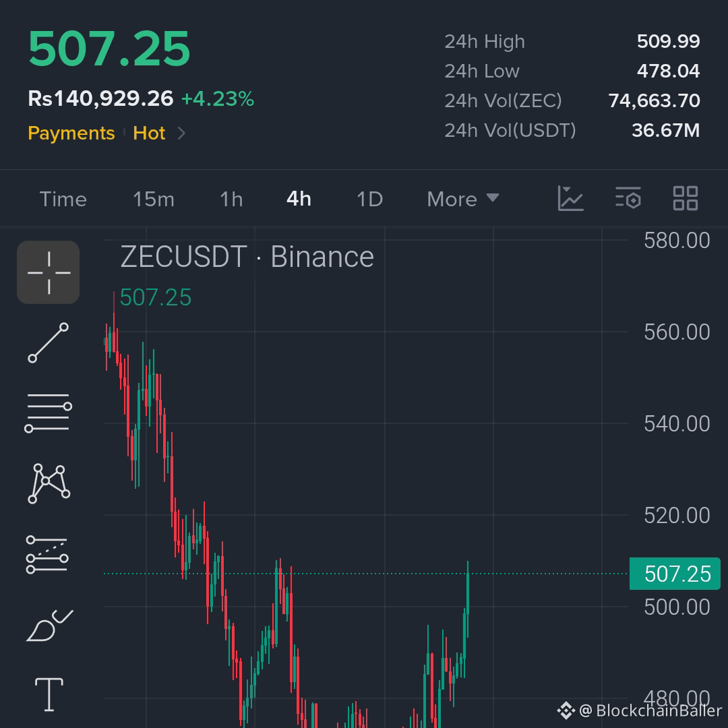Viewport: 728px width, 728px height.
Task: Click the 24h High value 509.99
Action: click(x=668, y=41)
